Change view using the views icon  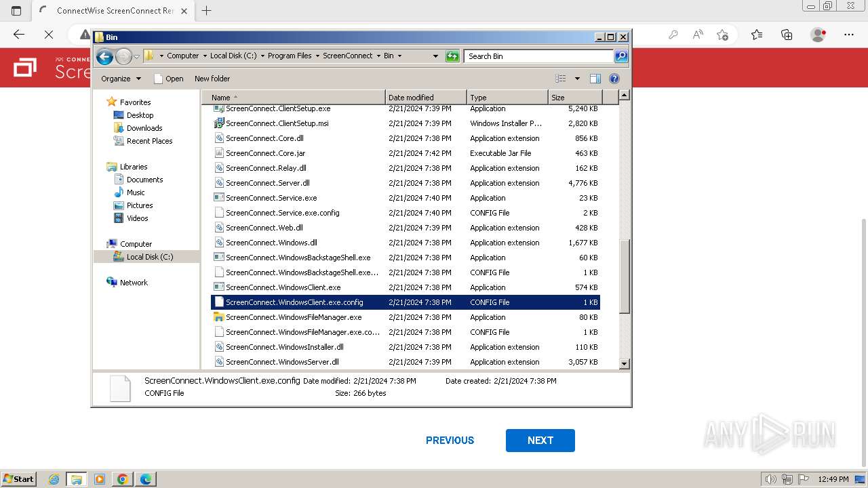point(560,79)
